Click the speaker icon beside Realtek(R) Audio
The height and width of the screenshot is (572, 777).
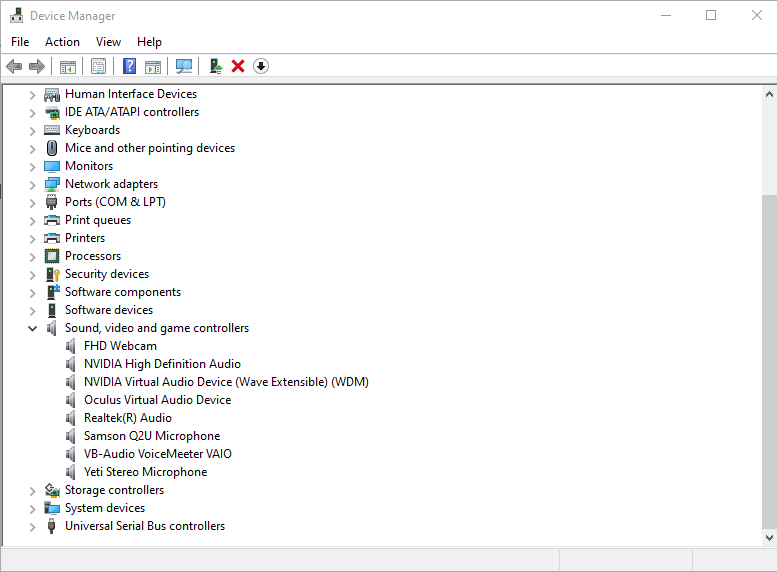coord(70,418)
